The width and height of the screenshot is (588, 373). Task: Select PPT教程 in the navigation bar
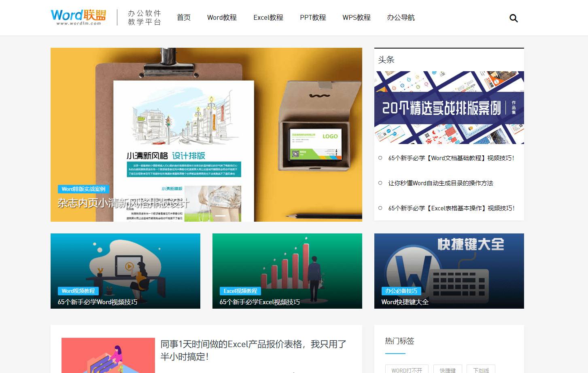pos(312,17)
